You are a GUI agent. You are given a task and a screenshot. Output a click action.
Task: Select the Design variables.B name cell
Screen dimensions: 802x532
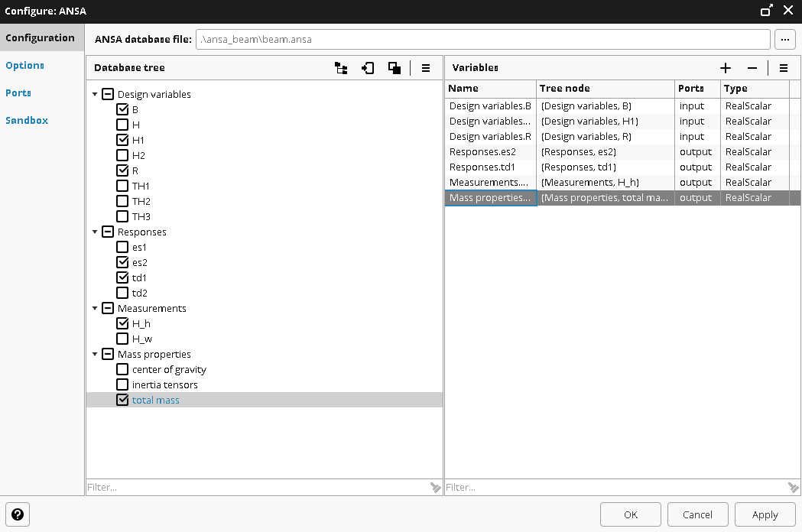click(491, 106)
